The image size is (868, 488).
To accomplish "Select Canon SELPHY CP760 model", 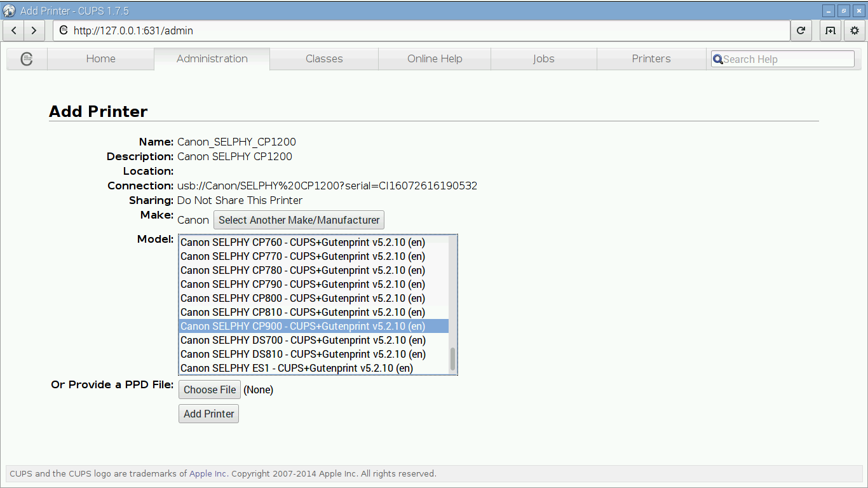I will pos(313,242).
